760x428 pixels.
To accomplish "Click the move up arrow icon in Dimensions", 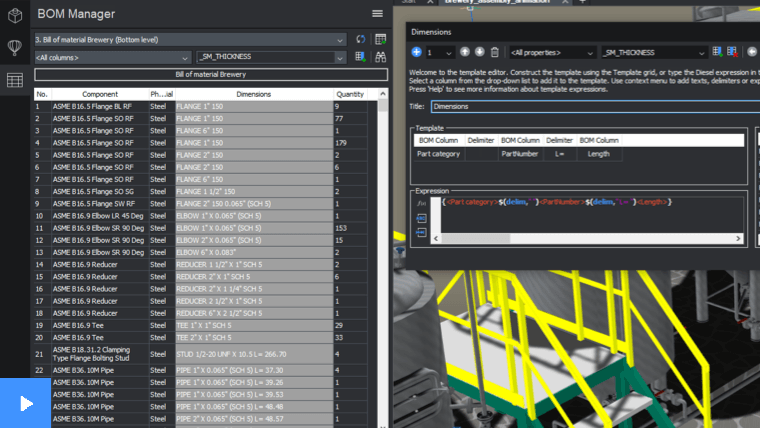I will [x=465, y=52].
